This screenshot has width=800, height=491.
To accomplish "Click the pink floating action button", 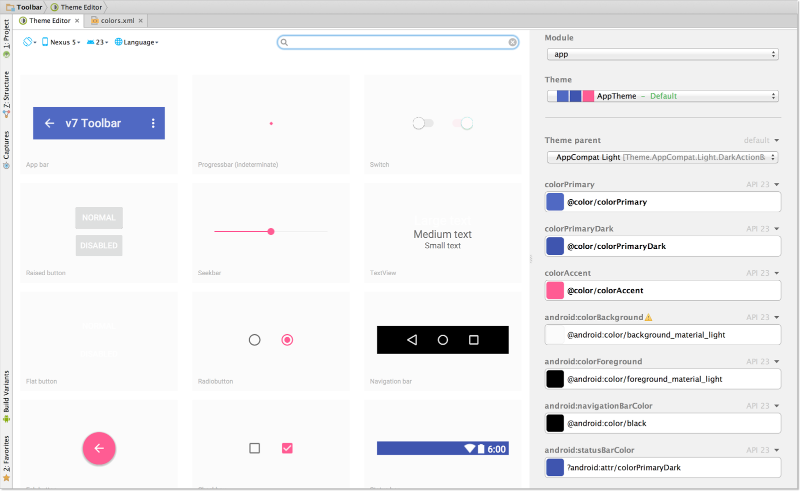I will point(99,448).
